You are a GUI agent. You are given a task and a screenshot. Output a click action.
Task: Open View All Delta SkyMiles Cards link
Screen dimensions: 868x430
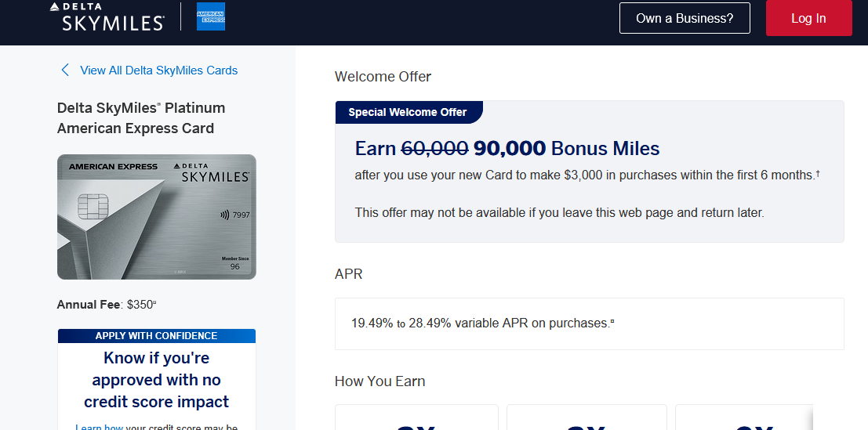click(158, 70)
